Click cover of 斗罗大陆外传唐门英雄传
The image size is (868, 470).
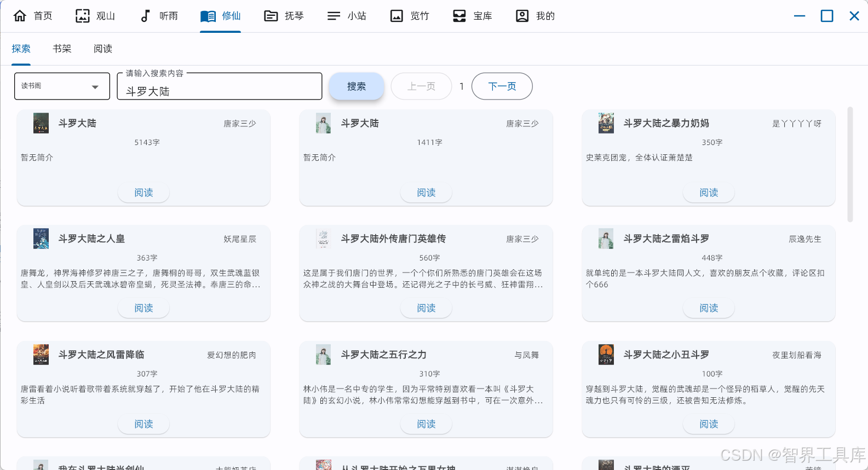click(324, 239)
